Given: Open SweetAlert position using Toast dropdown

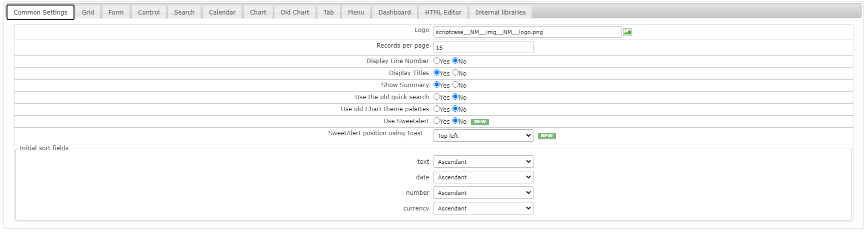Looking at the screenshot, I should click(x=483, y=136).
